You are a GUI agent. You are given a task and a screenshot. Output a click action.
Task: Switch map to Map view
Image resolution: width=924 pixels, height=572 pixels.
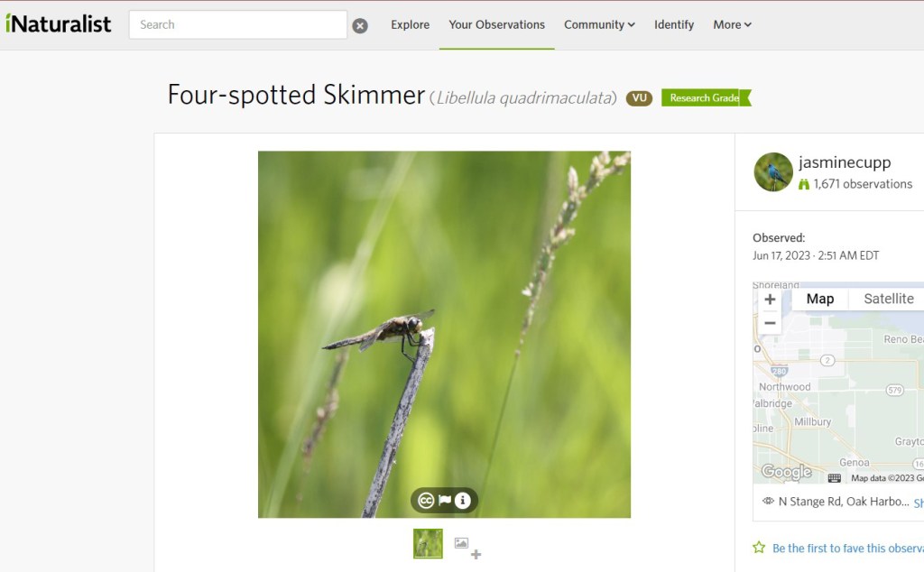(x=819, y=299)
